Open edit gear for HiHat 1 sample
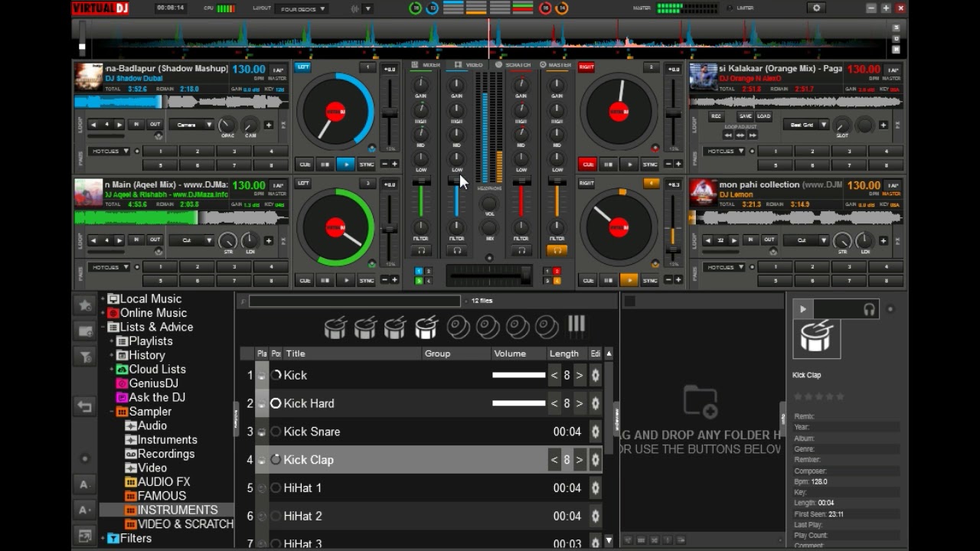980x551 pixels. (x=595, y=487)
